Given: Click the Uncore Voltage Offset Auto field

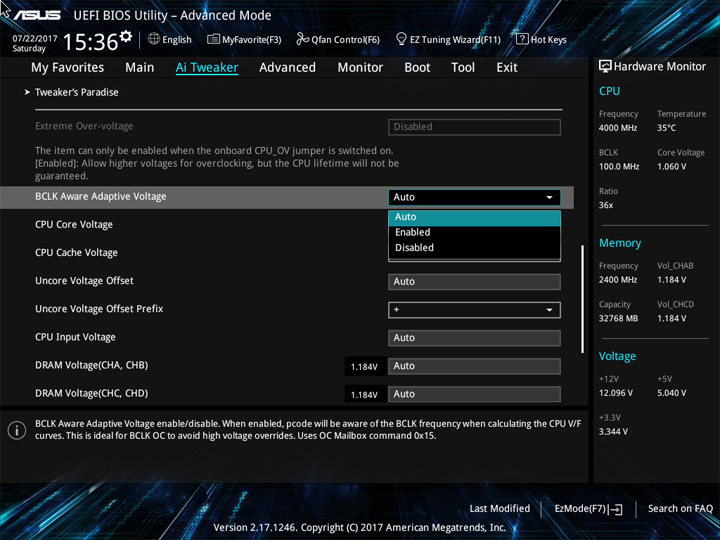Looking at the screenshot, I should pos(474,282).
